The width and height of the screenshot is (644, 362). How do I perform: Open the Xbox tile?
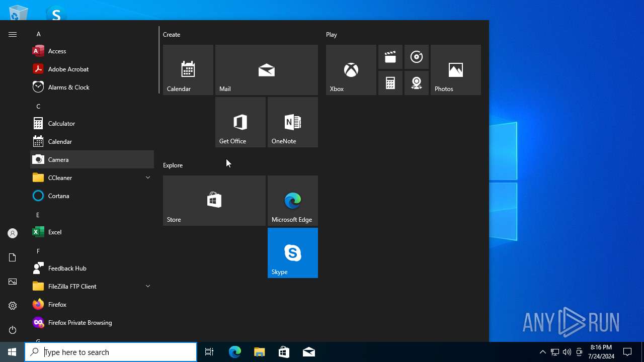[x=351, y=70]
